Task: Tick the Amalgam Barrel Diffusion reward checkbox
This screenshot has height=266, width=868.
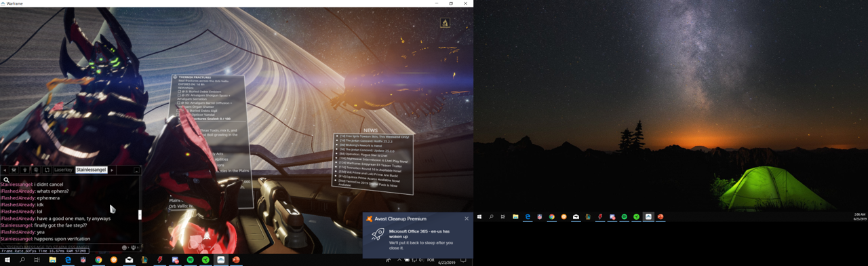Action: pos(179,102)
